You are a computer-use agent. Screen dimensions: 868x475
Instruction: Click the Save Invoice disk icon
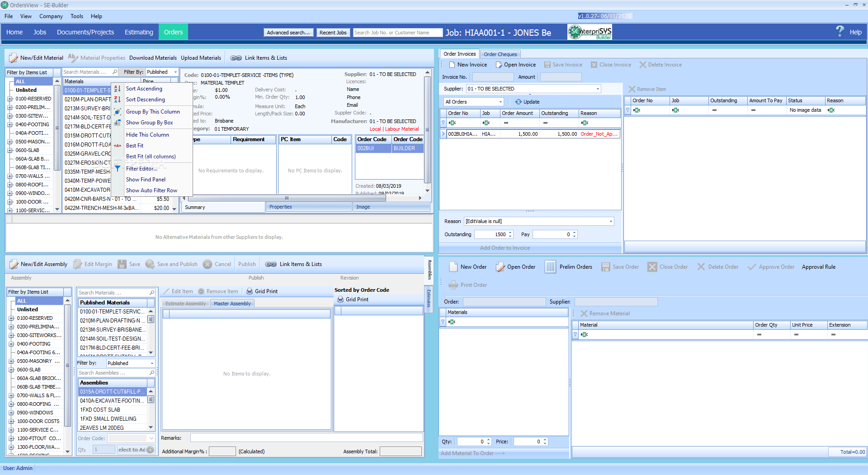547,65
